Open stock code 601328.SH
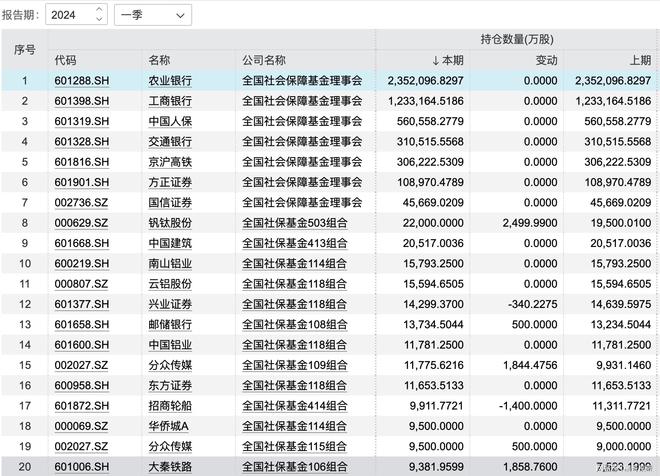Image resolution: width=660 pixels, height=476 pixels. click(x=82, y=142)
